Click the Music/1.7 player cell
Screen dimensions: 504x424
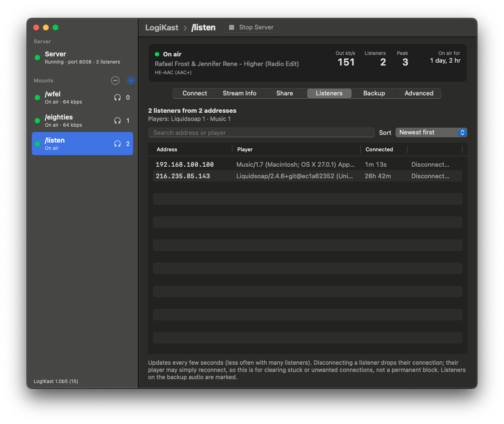(295, 164)
